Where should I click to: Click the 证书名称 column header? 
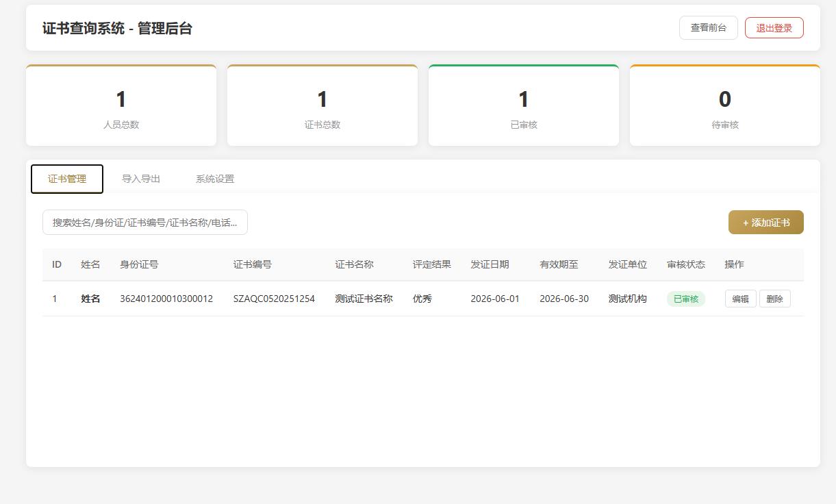point(354,264)
